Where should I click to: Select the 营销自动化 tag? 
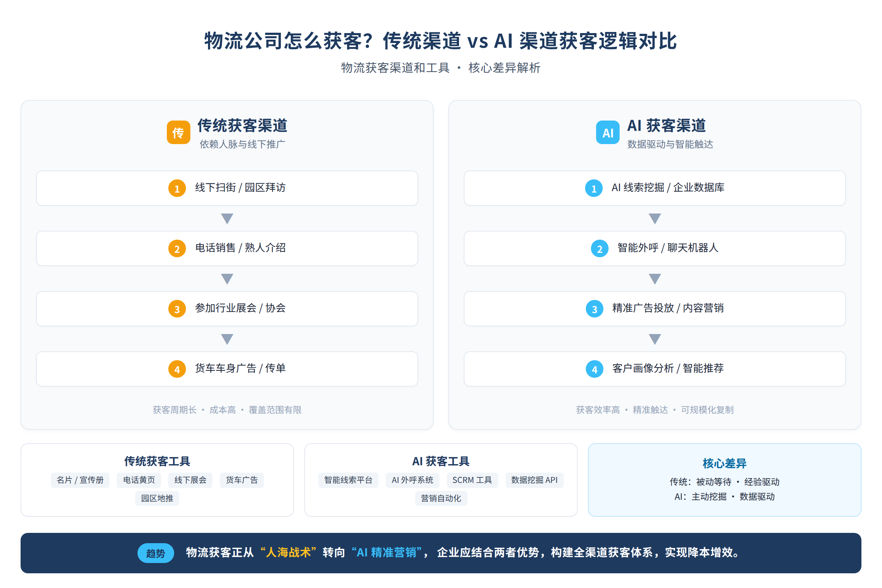coord(441,498)
